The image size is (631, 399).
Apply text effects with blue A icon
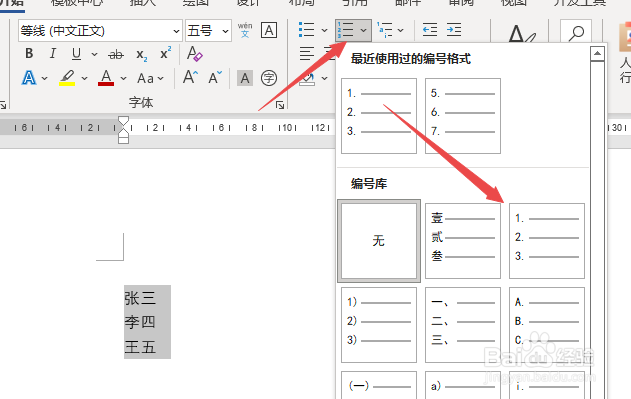tap(29, 78)
